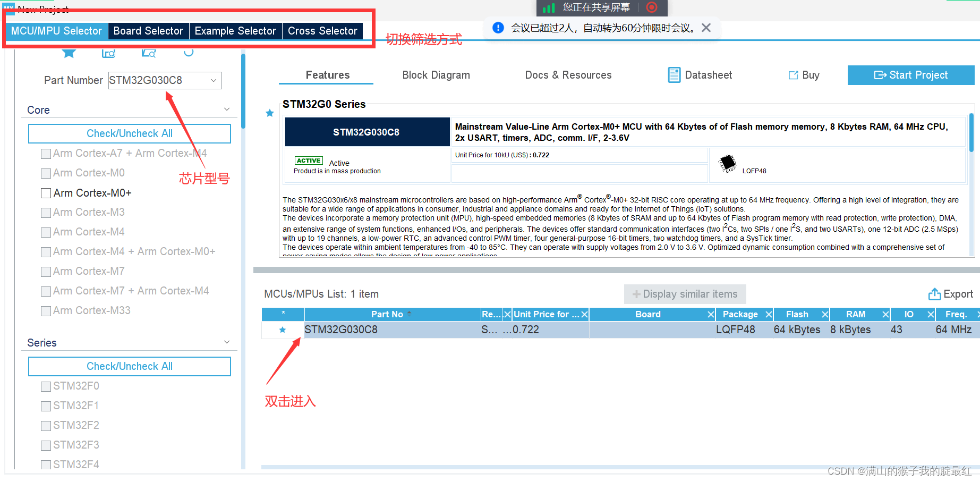Toggle the Arm Cortex-M3 checkbox
The width and height of the screenshot is (980, 481).
46,213
